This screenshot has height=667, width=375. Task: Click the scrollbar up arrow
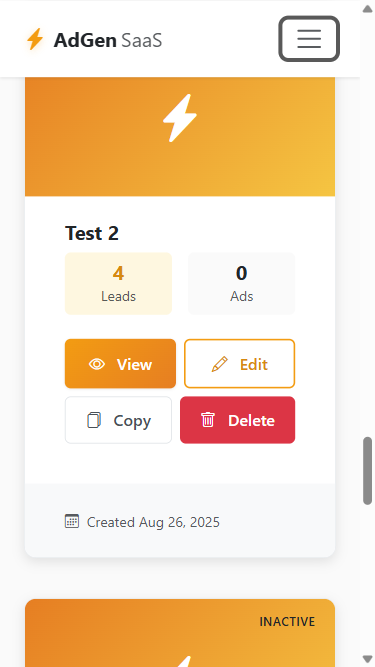[367, 9]
